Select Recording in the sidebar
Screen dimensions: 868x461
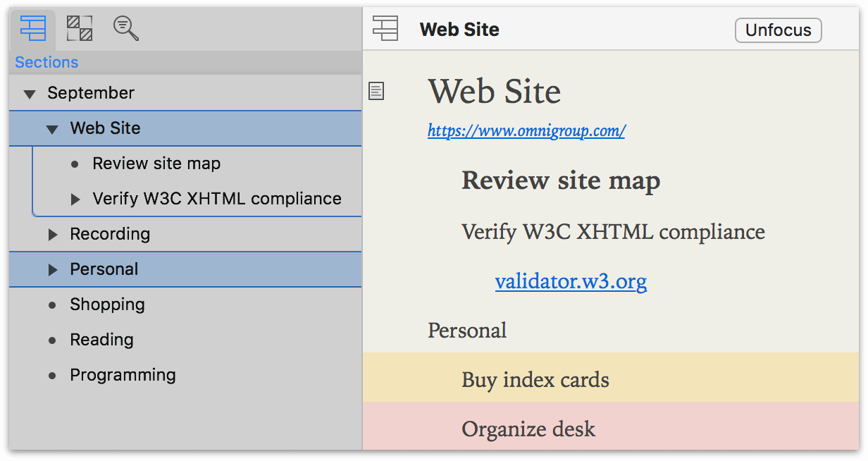click(110, 234)
